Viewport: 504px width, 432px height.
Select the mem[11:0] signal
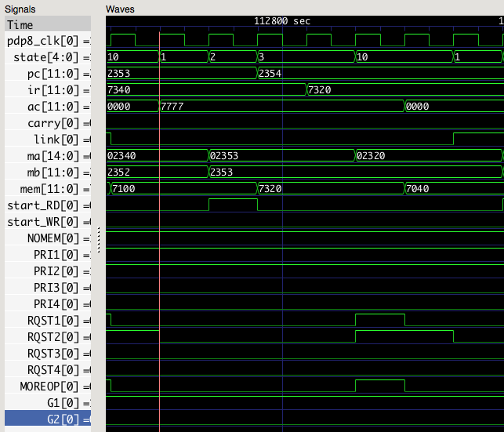48,189
